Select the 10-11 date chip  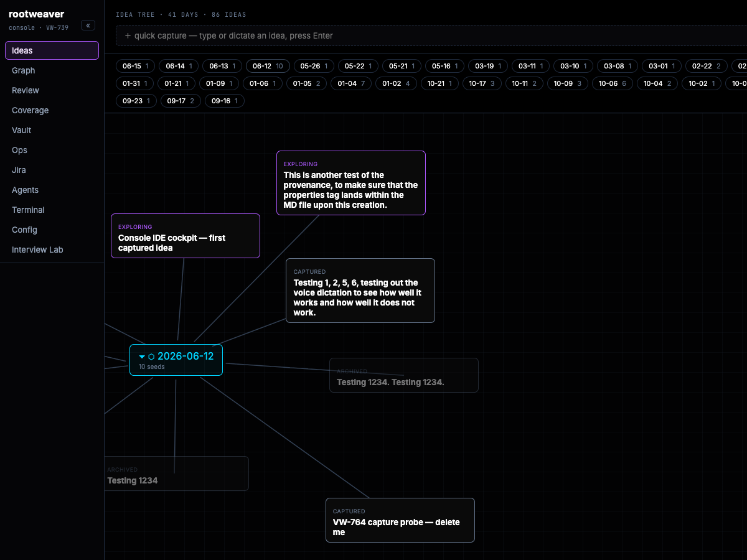point(524,83)
